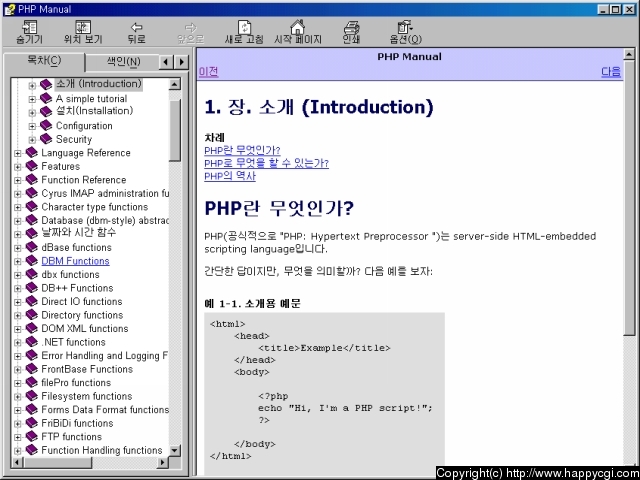Click the book icon beside Directory functions

tap(31, 315)
